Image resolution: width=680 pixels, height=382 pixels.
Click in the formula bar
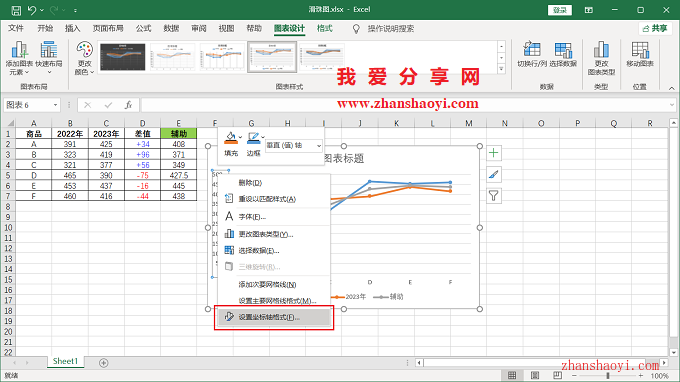[x=404, y=105]
